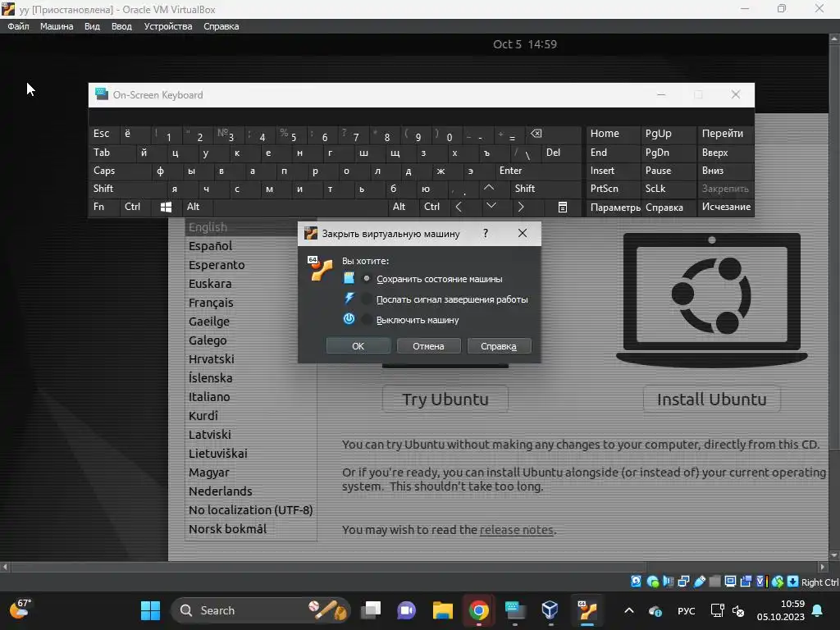Click the up arrow key on keyboard
This screenshot has height=630, width=840.
tap(489, 188)
